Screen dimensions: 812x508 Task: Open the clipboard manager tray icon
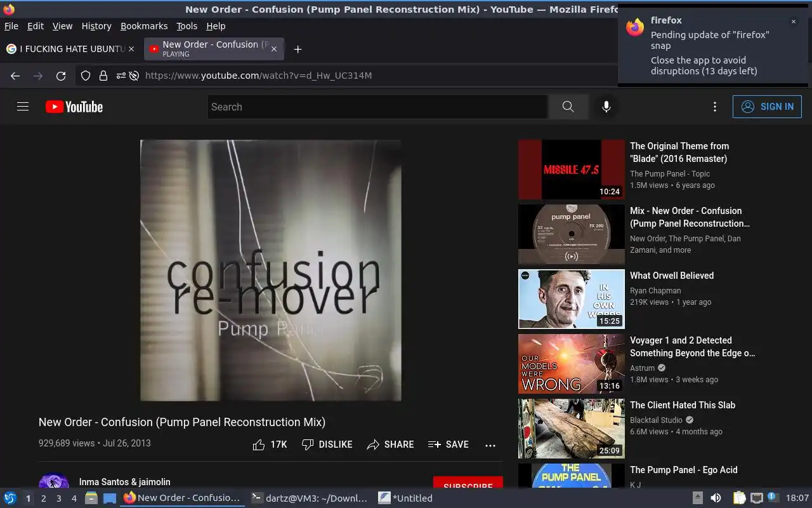coord(739,498)
